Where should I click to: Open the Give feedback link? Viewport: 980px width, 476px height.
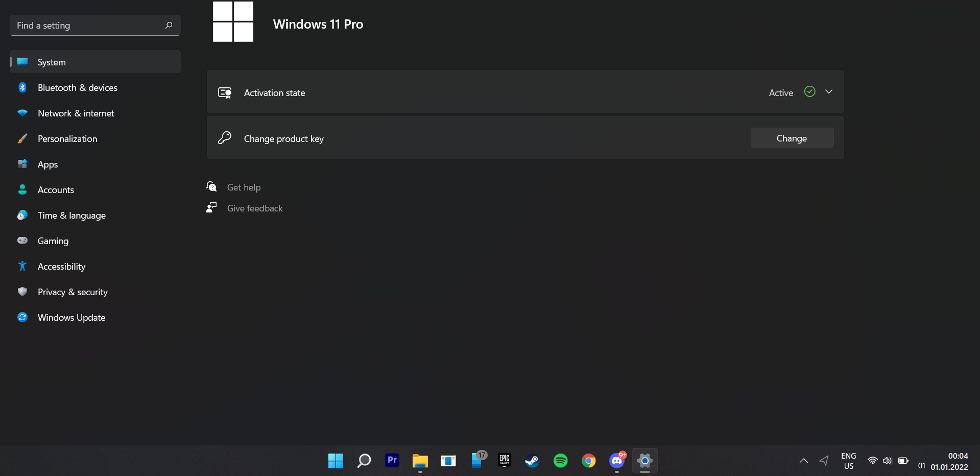pyautogui.click(x=255, y=208)
